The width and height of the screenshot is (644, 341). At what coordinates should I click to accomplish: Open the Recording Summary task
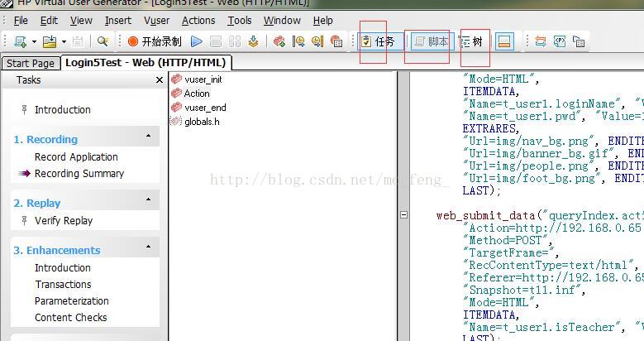79,174
